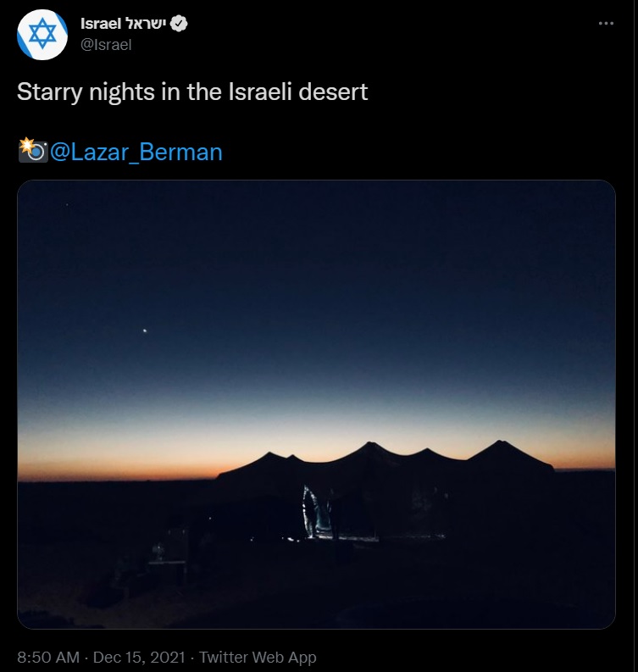This screenshot has width=638, height=672.
Task: Open the Israel account profile picture
Action: tap(42, 34)
